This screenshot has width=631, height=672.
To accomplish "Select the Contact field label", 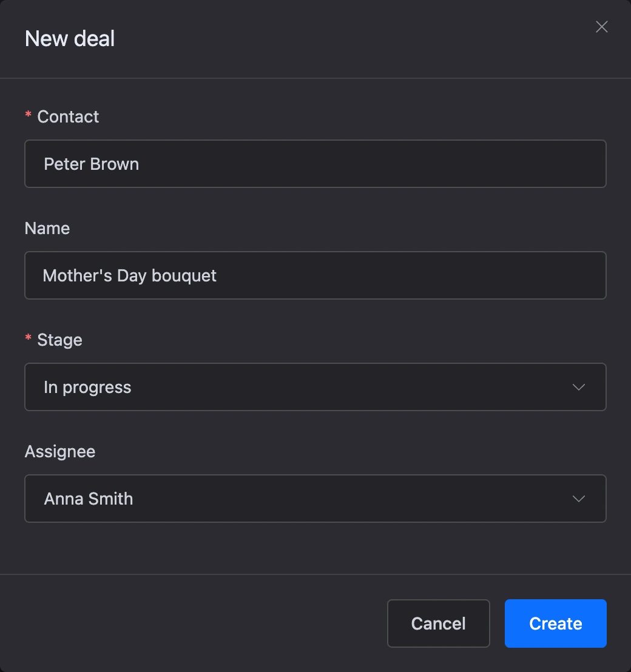I will point(68,116).
